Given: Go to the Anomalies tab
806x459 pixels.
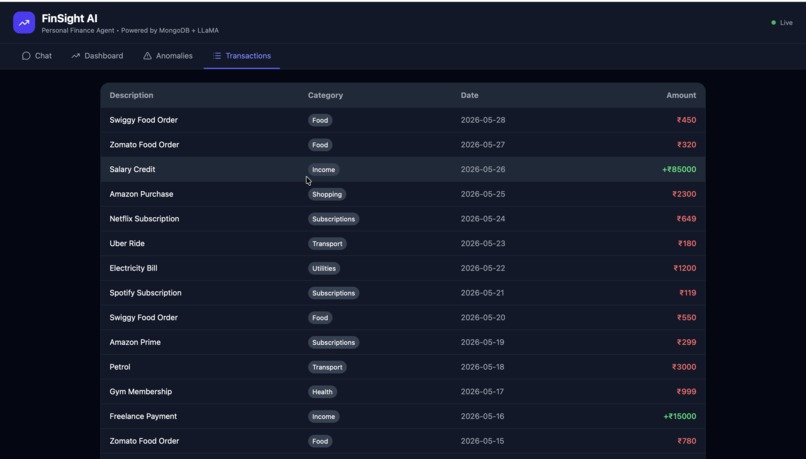Looking at the screenshot, I should (x=168, y=56).
